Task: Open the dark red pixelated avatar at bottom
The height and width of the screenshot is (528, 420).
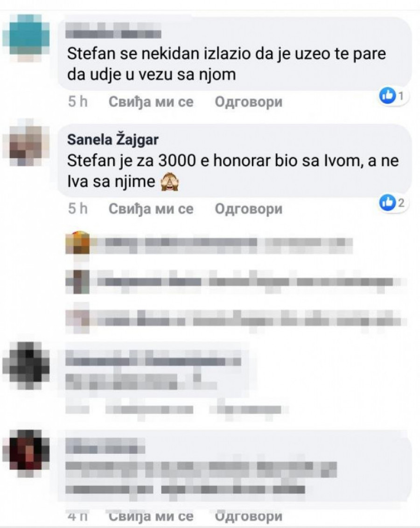Action: 26,453
